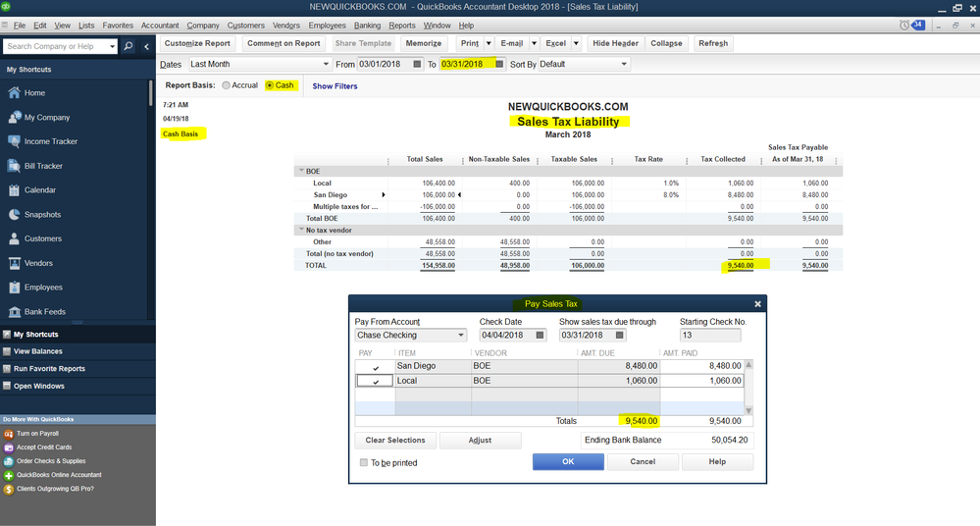Open the Customers shortcut
The width and height of the screenshot is (980, 526).
pos(42,238)
